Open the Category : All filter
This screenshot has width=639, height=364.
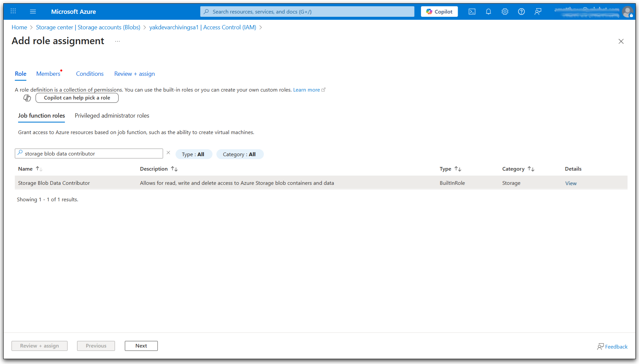pyautogui.click(x=239, y=154)
